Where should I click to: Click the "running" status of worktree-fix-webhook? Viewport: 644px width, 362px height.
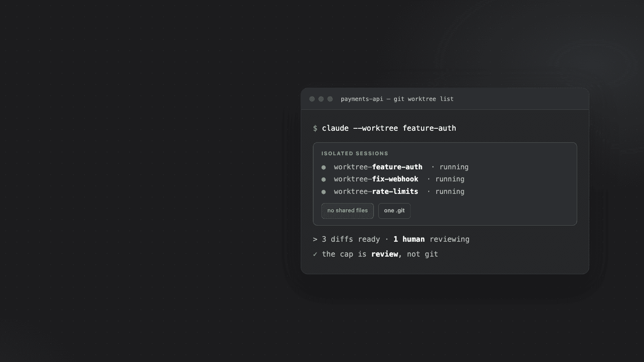pos(450,179)
